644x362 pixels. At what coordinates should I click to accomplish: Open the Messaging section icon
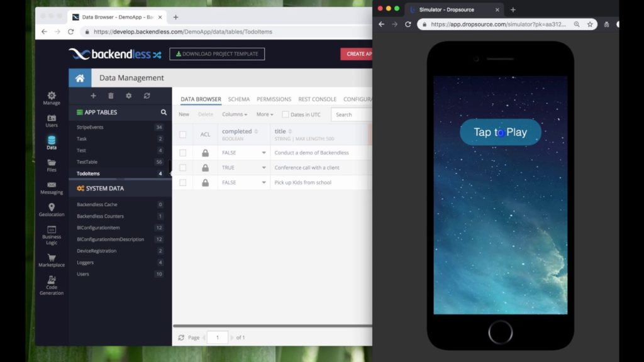coord(52,188)
